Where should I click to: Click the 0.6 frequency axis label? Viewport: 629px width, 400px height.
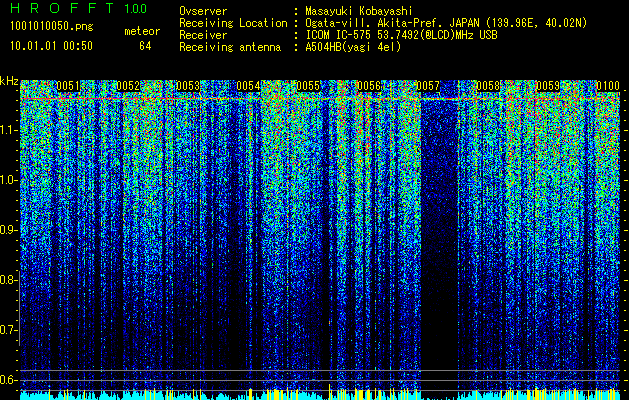pos(8,380)
